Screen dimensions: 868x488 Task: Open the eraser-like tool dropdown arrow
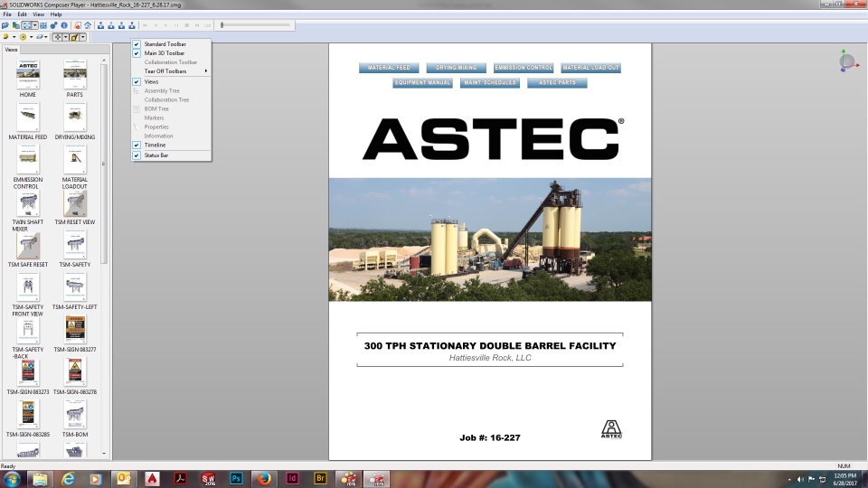point(45,37)
